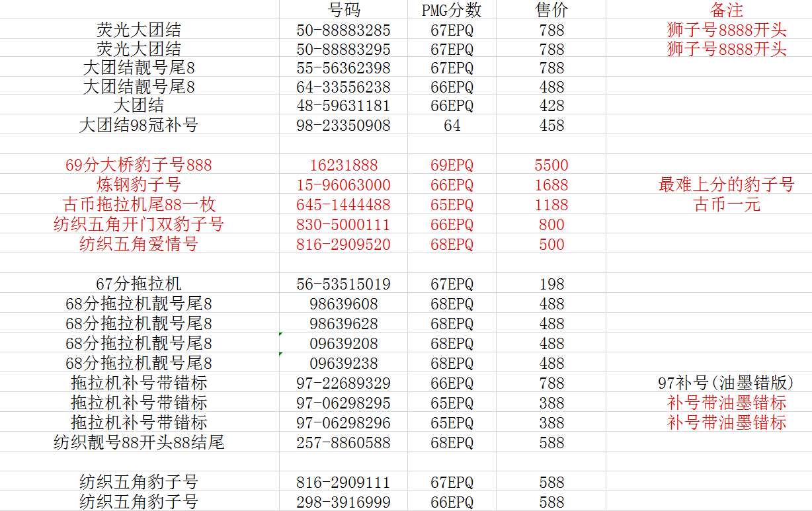The height and width of the screenshot is (511, 812).
Task: Select the red number 16231888
Action: (x=343, y=165)
